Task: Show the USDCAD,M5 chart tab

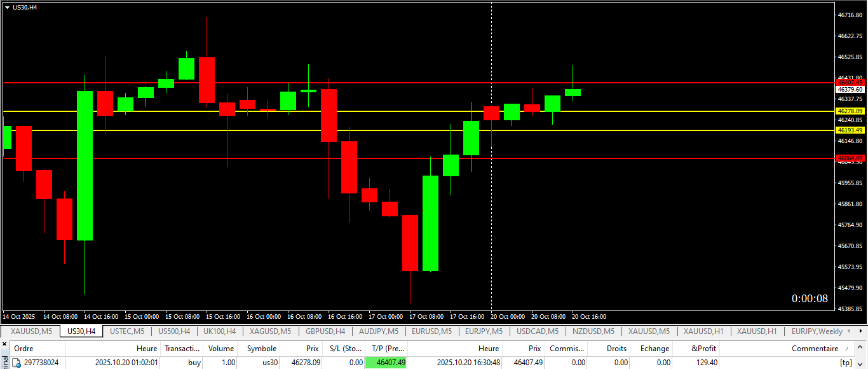Action: 538,331
